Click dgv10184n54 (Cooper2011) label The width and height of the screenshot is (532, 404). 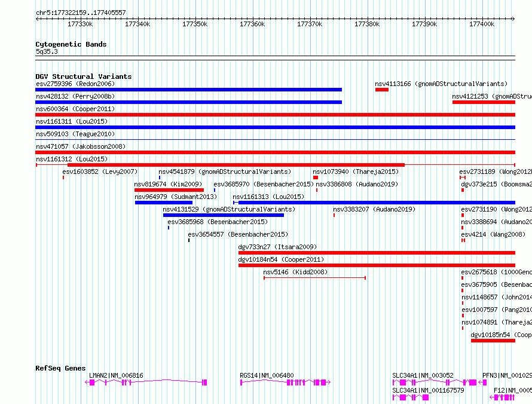point(281,259)
